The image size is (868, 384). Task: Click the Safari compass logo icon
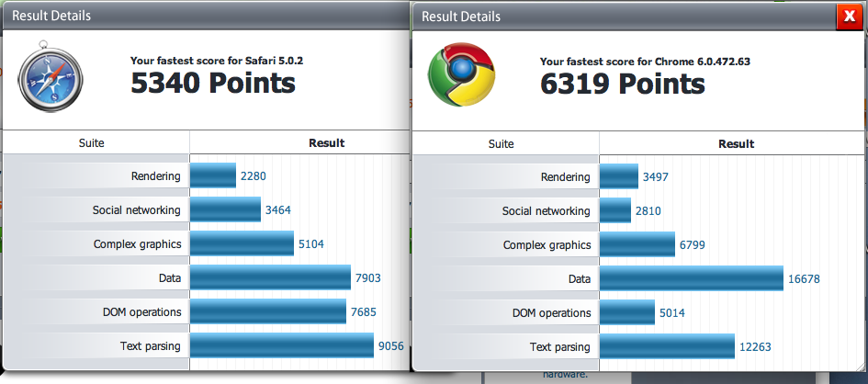pyautogui.click(x=50, y=76)
